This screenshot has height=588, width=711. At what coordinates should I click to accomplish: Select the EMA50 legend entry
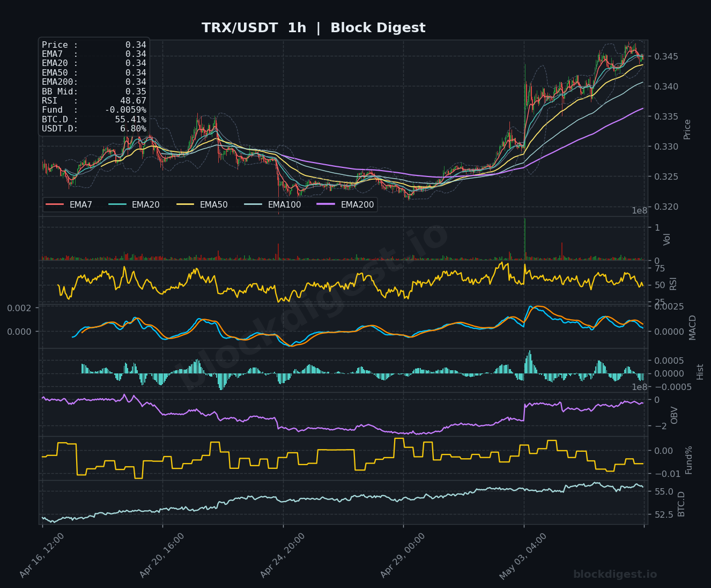(202, 204)
